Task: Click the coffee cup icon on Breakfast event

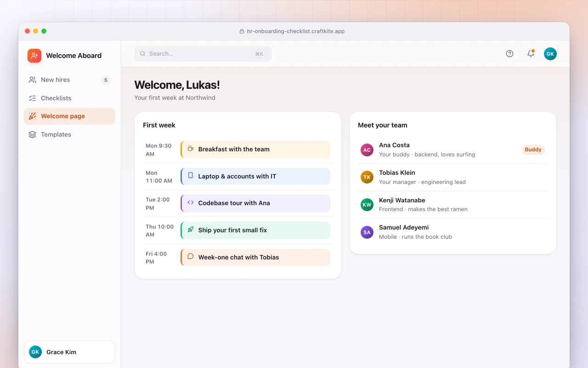Action: [x=191, y=149]
